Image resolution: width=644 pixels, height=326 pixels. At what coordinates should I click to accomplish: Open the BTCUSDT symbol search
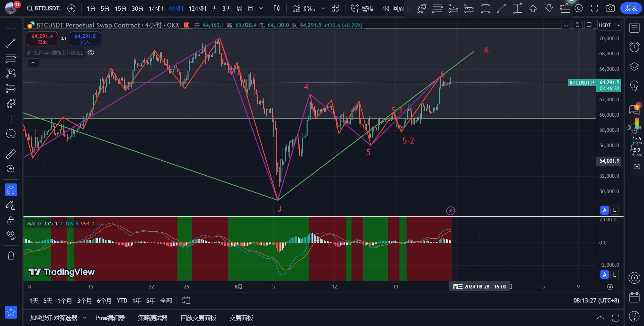pos(44,8)
